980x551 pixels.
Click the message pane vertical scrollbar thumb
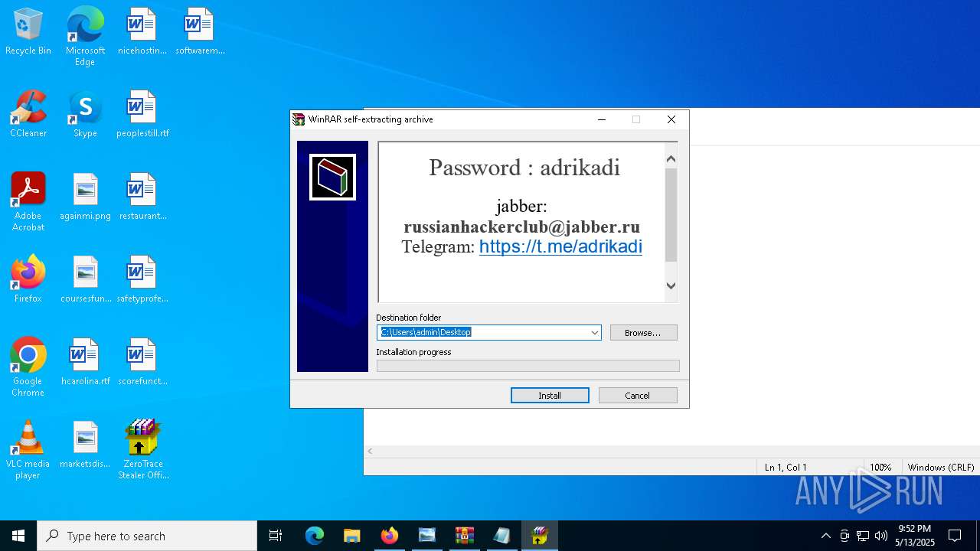pyautogui.click(x=671, y=214)
